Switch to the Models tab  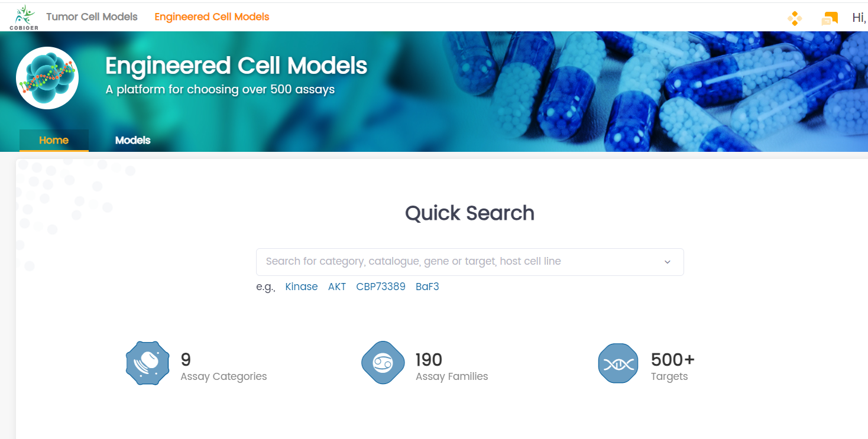[x=132, y=140]
